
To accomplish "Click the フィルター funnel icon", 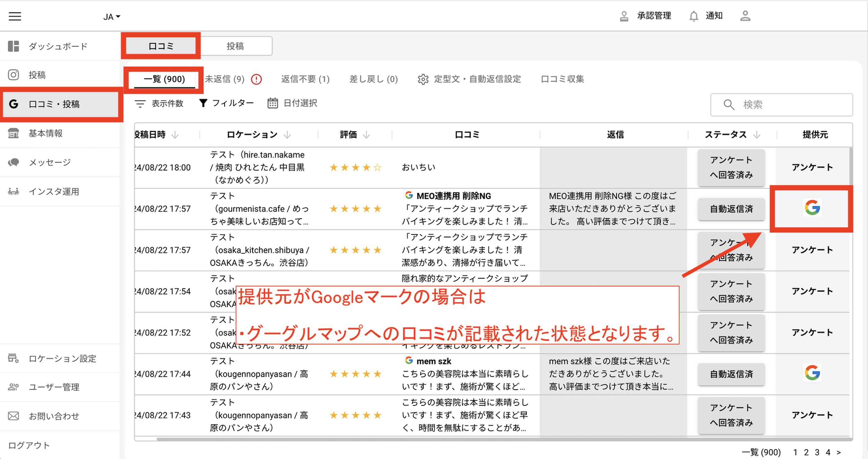I will click(x=203, y=103).
